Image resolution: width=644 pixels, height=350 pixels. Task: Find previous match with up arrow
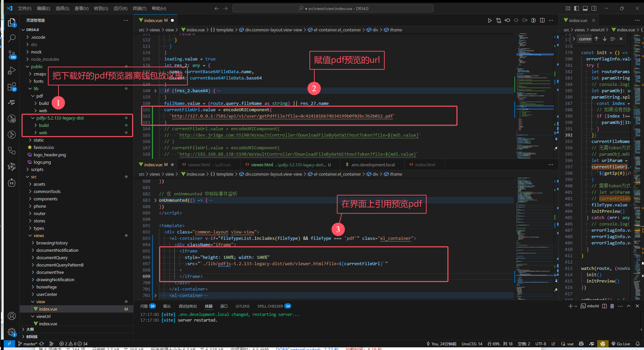pos(596,39)
